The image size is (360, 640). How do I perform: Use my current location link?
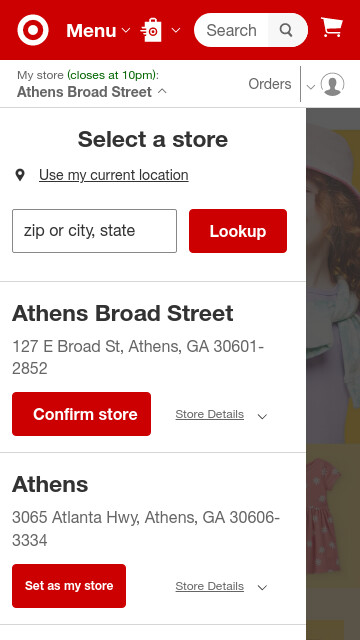tap(114, 175)
